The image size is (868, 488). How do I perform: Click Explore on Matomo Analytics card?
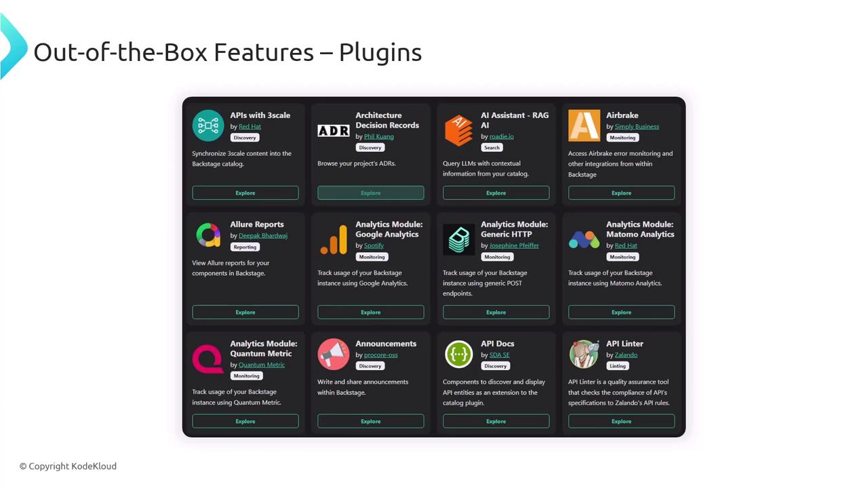(622, 312)
